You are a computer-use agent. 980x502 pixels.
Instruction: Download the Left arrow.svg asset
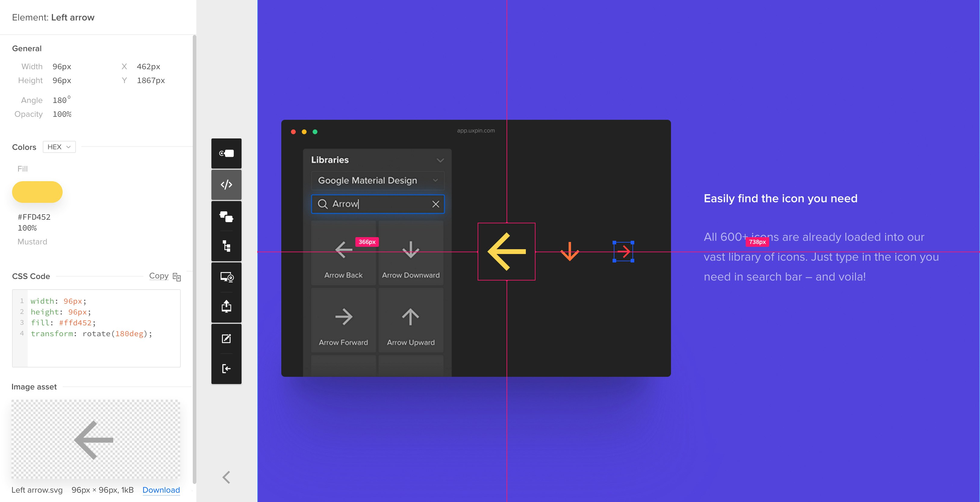(x=161, y=490)
